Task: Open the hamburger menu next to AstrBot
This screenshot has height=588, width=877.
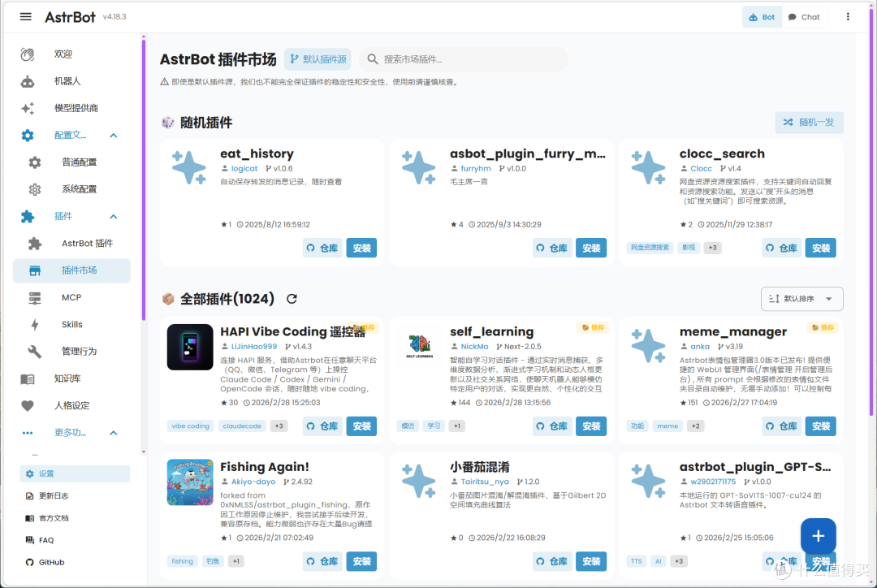Action: [x=26, y=17]
